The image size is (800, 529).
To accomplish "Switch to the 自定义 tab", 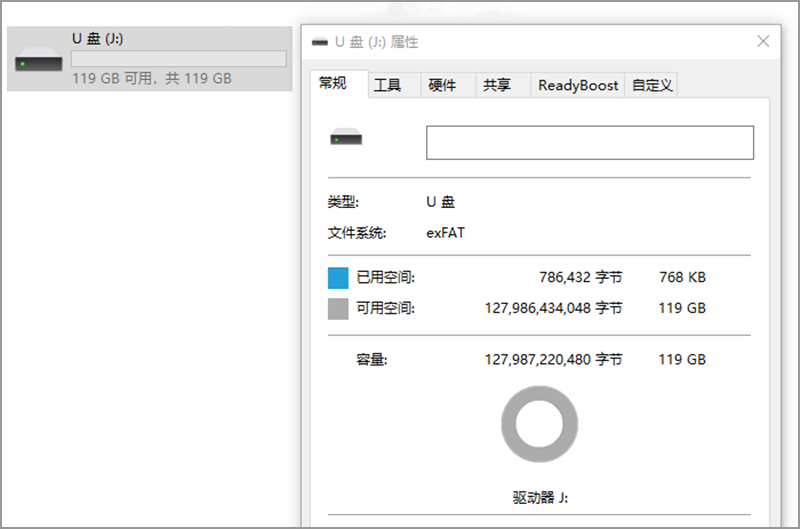I will click(652, 85).
